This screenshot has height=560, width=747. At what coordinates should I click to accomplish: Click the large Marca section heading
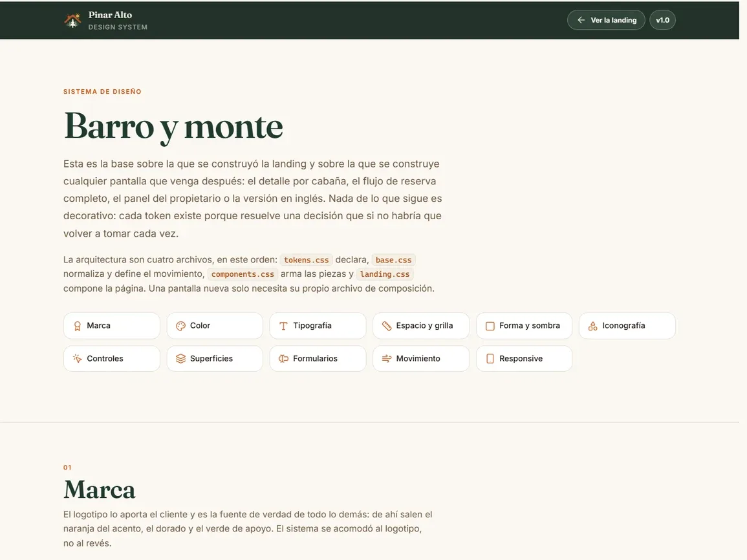click(100, 490)
